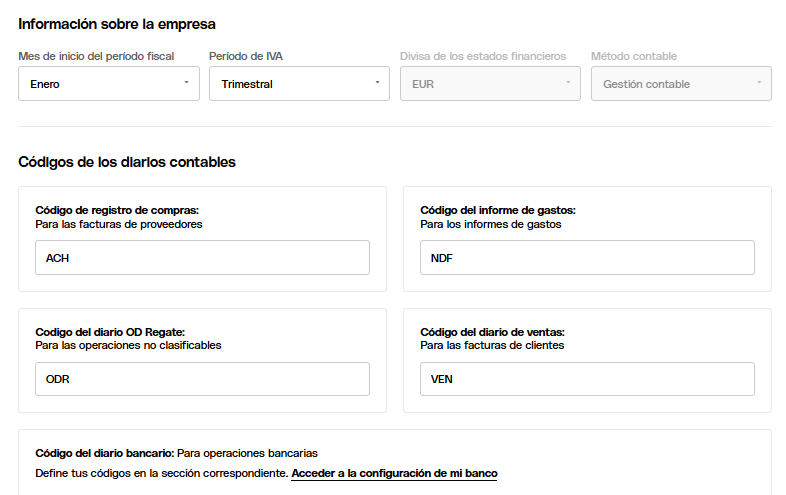The width and height of the screenshot is (786, 495).
Task: Click the label Código del informe de gastos
Action: (x=498, y=210)
